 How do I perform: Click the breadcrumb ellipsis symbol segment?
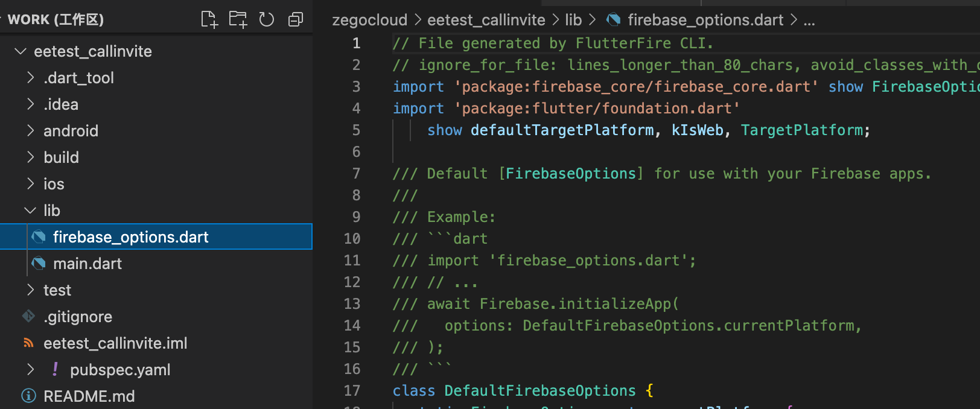pos(809,22)
